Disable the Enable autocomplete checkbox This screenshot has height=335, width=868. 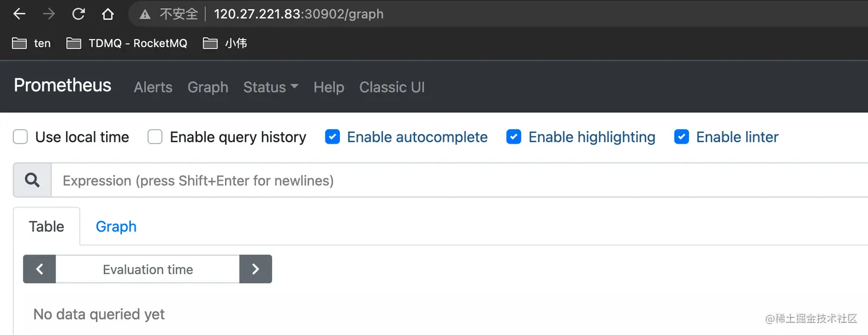332,137
